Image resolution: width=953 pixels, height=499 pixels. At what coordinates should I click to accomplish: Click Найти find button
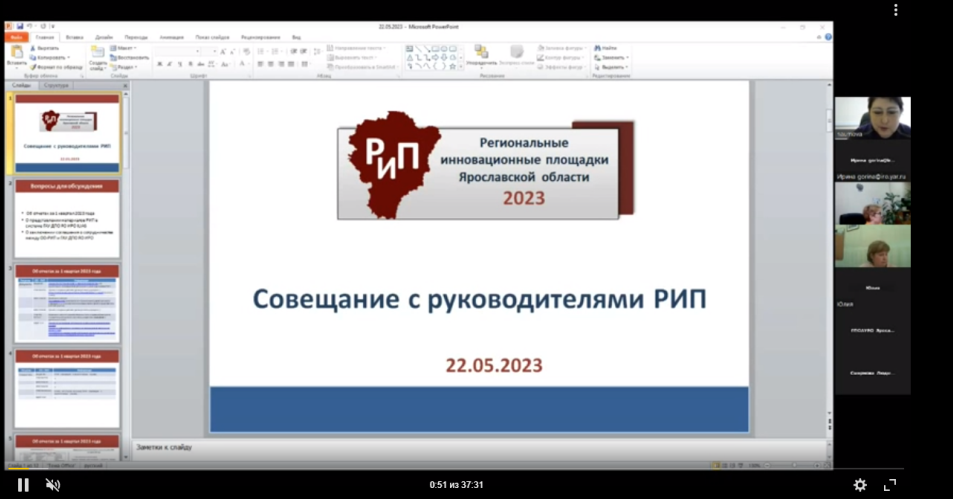(605, 48)
